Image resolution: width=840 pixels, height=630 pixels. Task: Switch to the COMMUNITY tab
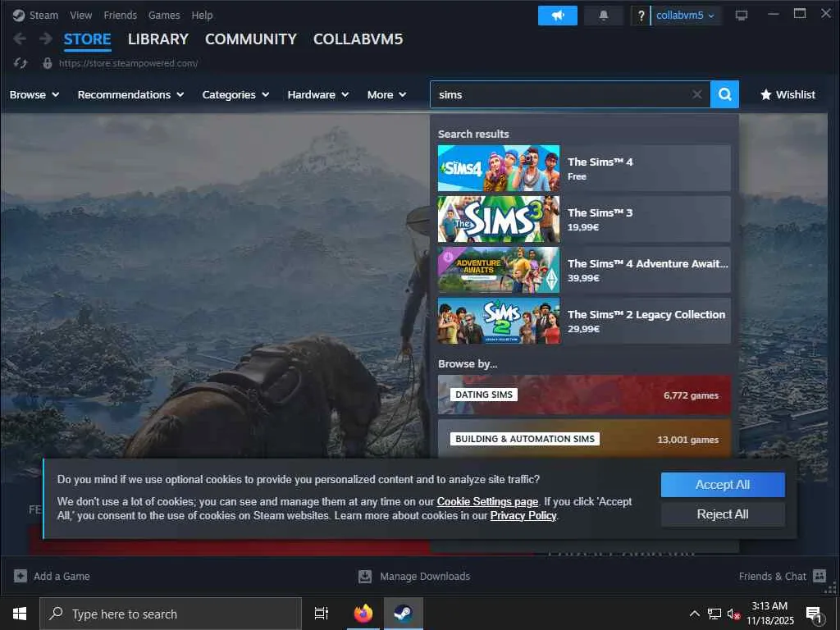251,39
